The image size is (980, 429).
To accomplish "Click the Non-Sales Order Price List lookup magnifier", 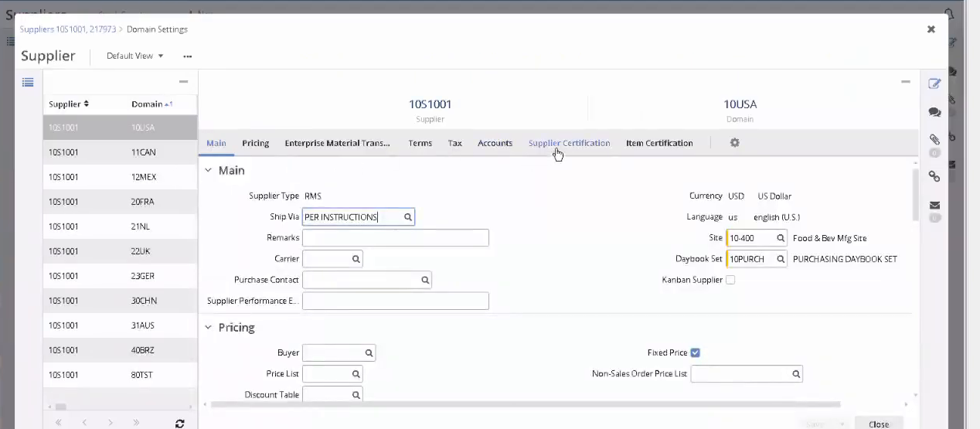I will point(795,374).
